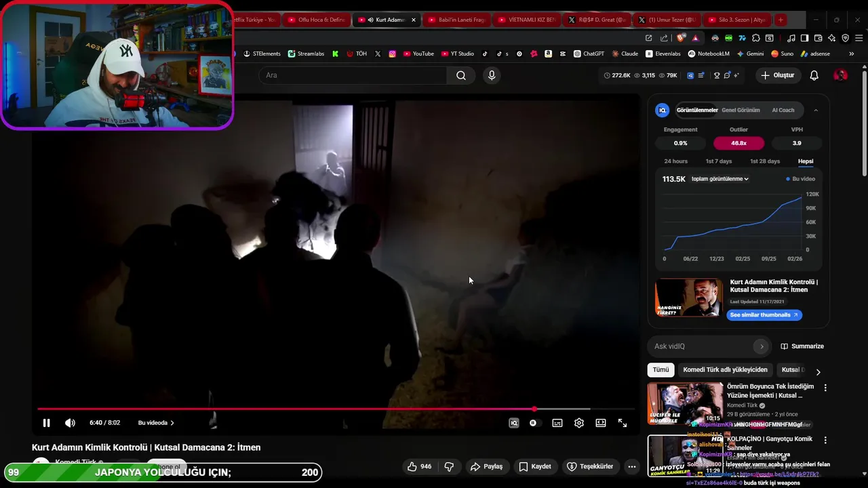Image resolution: width=868 pixels, height=488 pixels.
Task: Toggle subtitles/captions button in player
Action: [557, 423]
